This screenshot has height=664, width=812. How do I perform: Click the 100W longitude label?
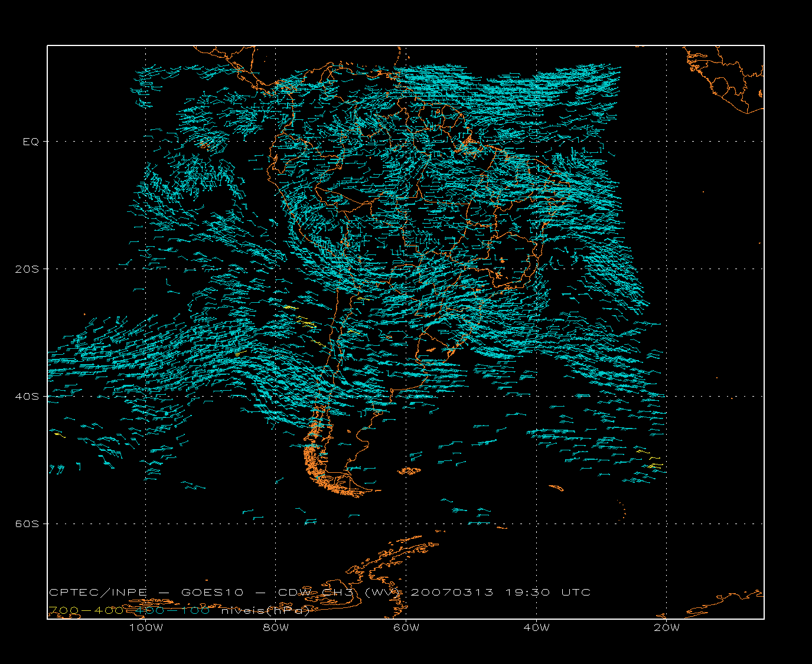146,627
